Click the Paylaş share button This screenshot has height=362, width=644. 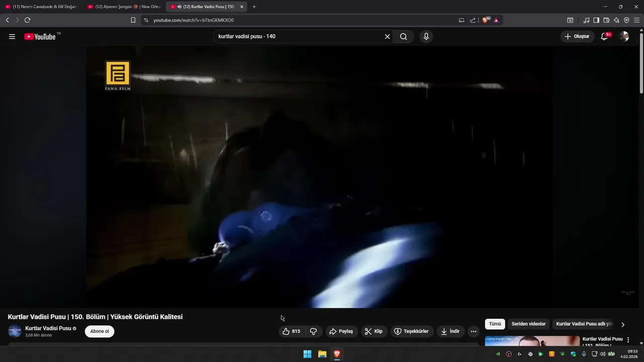click(341, 331)
